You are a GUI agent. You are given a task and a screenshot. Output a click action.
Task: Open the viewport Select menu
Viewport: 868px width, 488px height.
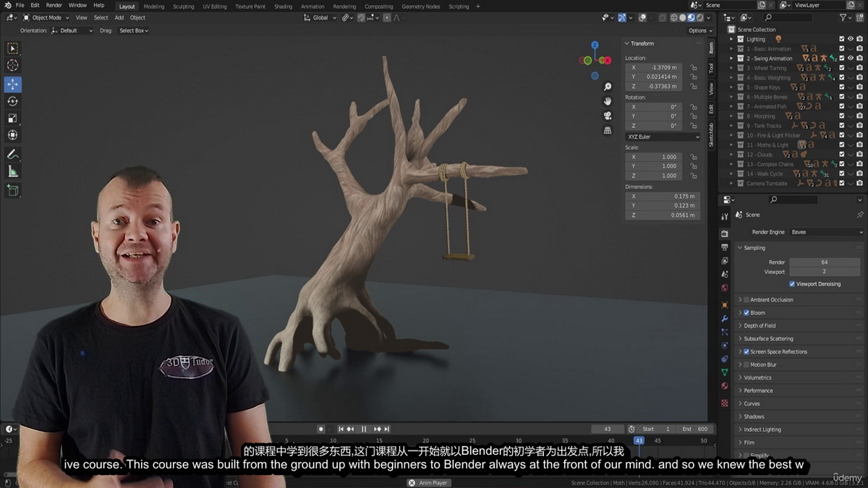(x=101, y=17)
